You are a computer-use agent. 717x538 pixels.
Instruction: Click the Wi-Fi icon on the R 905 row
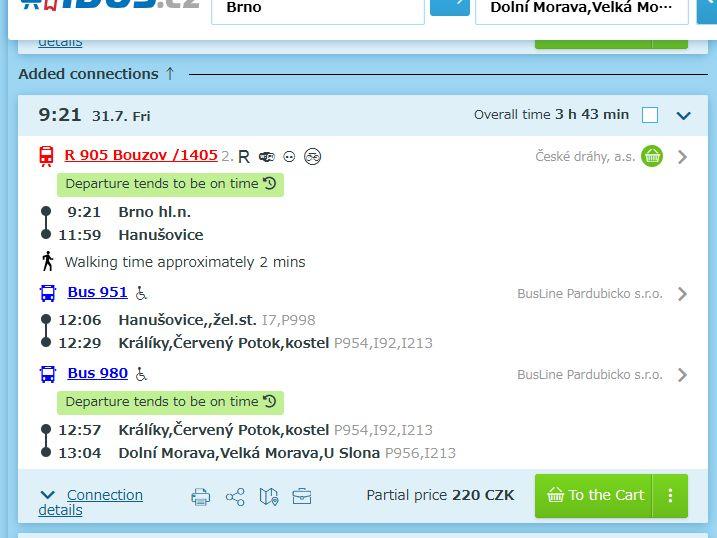[267, 157]
